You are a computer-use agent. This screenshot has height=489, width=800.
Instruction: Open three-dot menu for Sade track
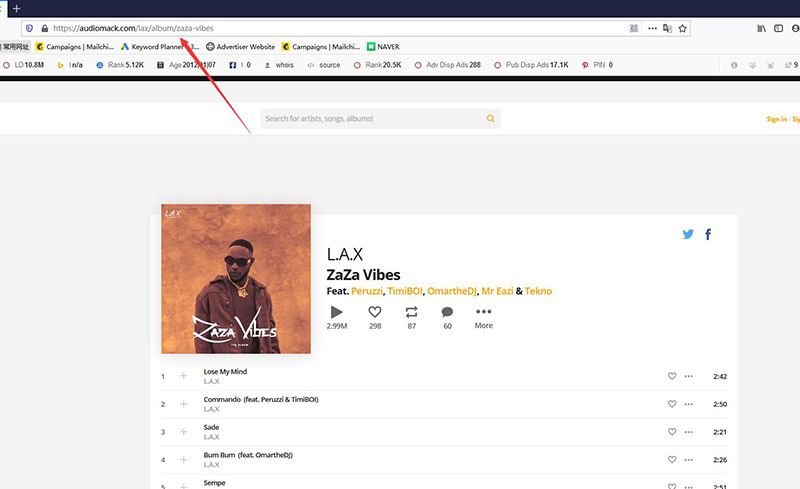[689, 432]
